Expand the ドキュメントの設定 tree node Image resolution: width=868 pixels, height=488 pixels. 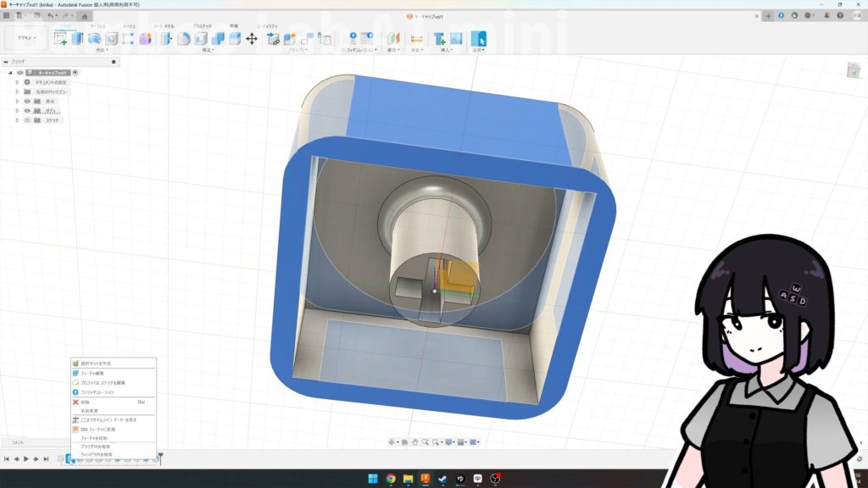(x=16, y=82)
